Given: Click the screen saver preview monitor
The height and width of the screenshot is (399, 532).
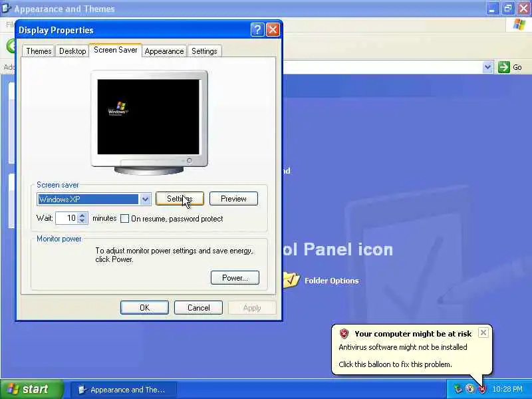Looking at the screenshot, I should (149, 122).
